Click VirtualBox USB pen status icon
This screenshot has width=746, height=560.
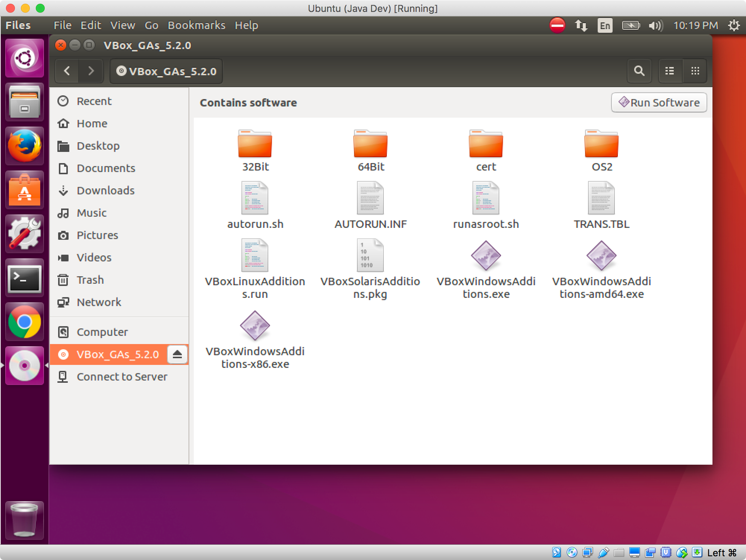point(603,552)
